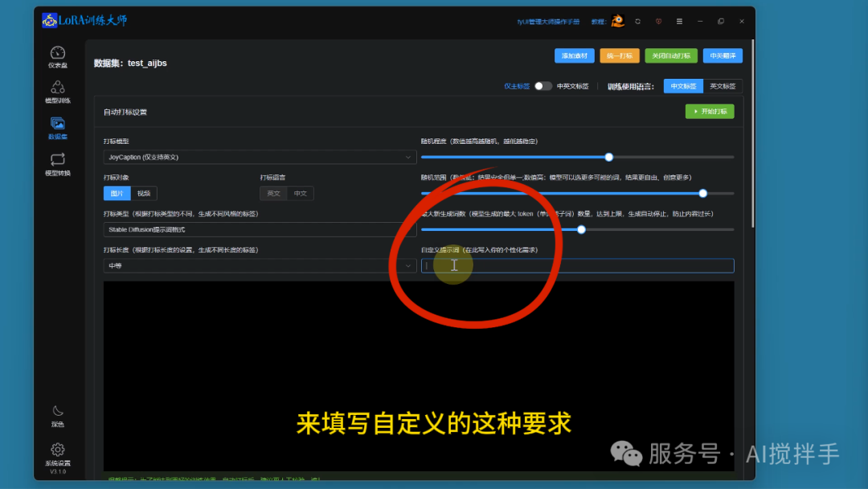The image size is (868, 489).
Task: Close the LoRA训练大师 window
Action: click(x=742, y=21)
